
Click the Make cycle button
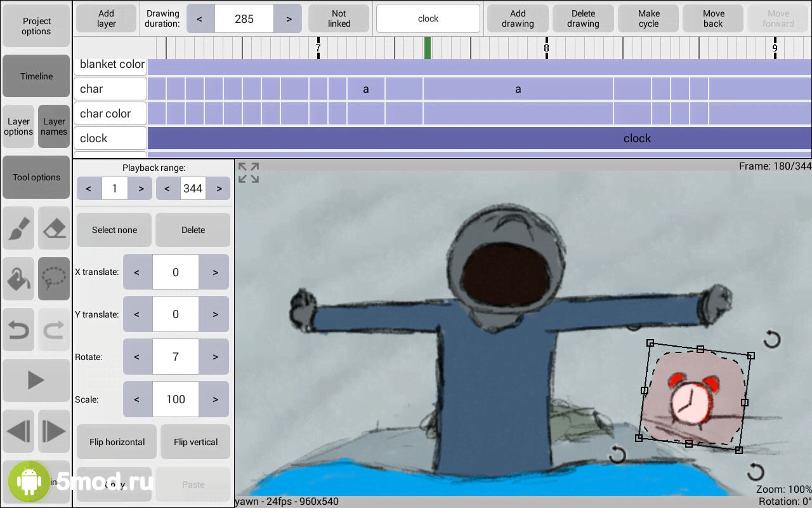coord(648,18)
